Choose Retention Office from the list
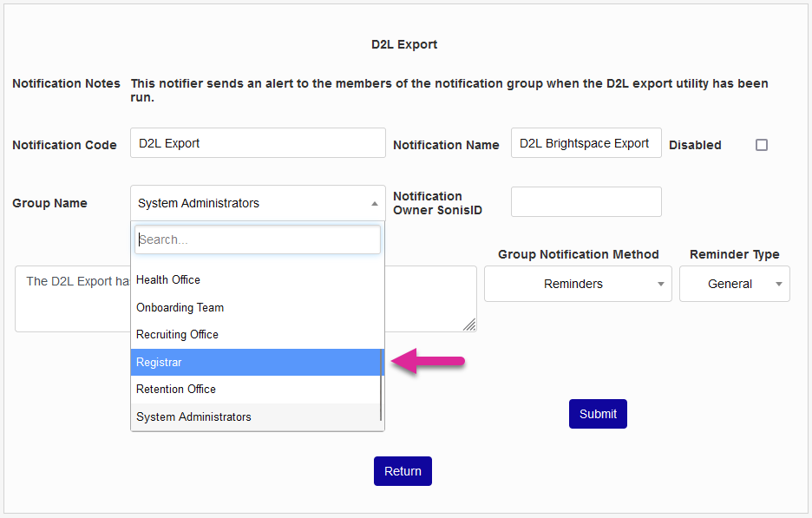The image size is (812, 518). click(257, 389)
